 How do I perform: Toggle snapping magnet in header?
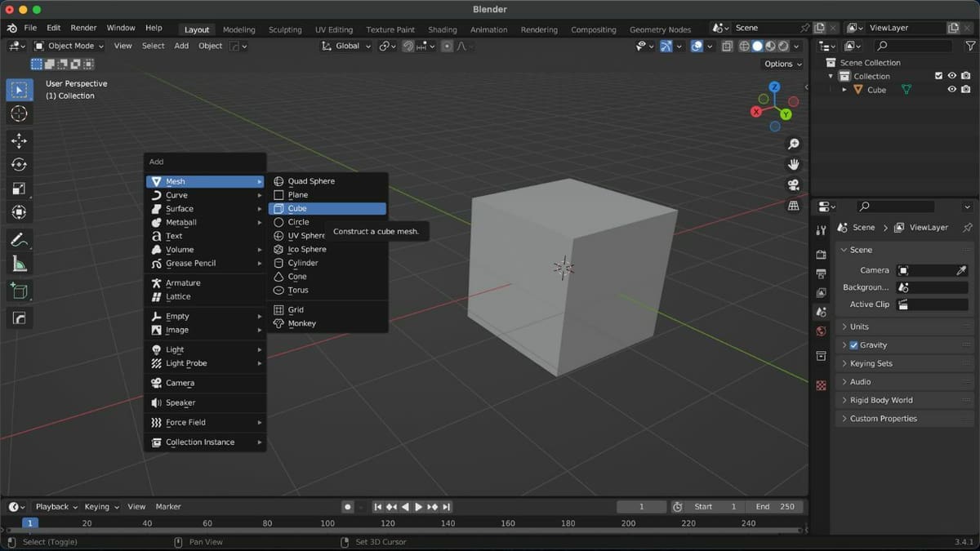(408, 47)
